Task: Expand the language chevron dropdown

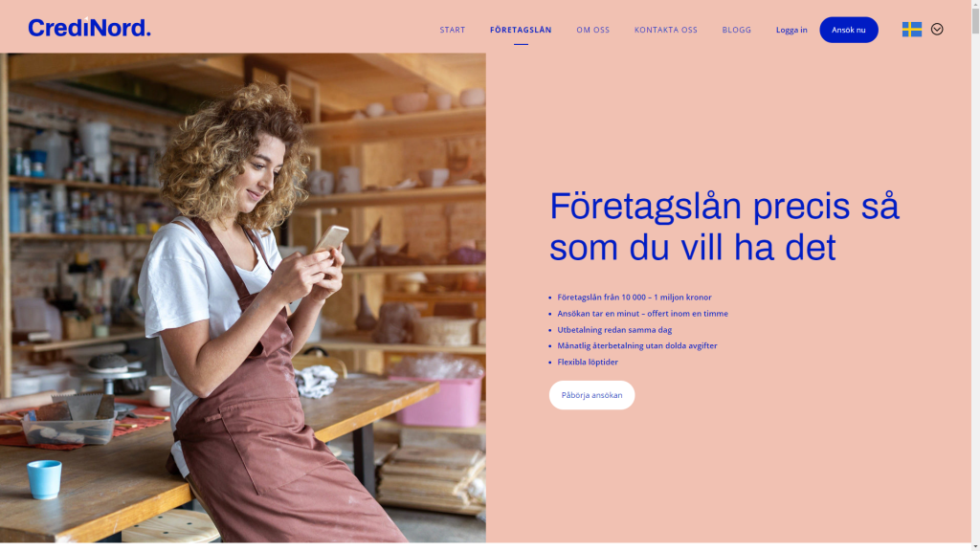Action: coord(937,29)
